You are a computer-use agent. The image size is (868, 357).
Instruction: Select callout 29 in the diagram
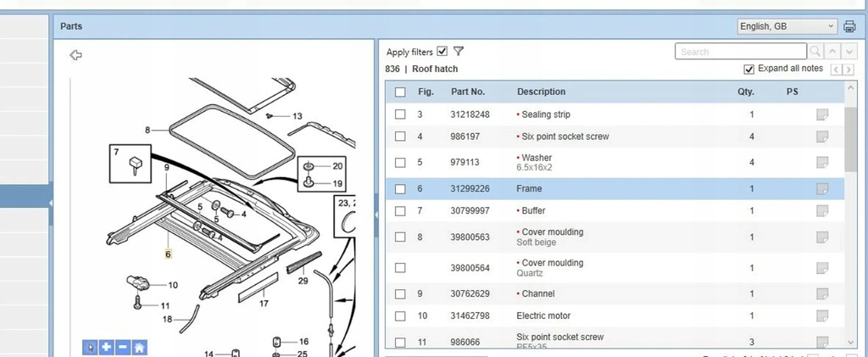click(x=303, y=282)
